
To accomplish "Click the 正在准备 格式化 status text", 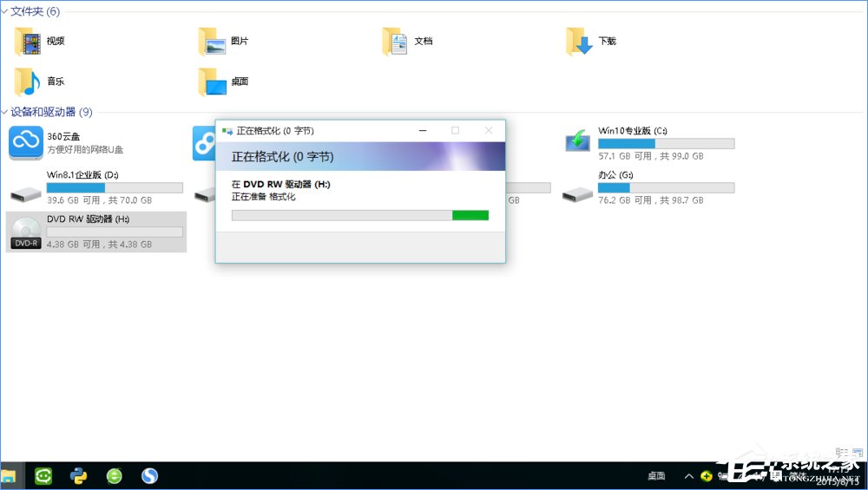I will coord(264,197).
